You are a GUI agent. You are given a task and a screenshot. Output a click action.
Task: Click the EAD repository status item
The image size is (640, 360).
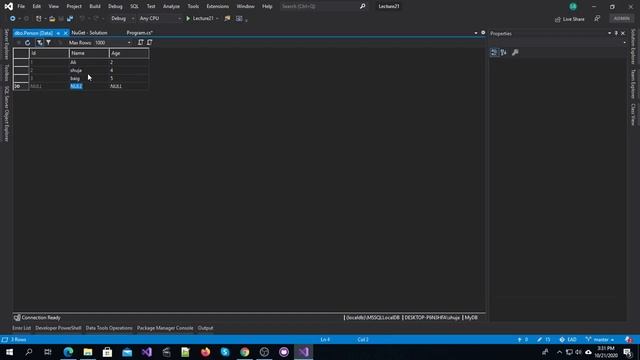568,340
